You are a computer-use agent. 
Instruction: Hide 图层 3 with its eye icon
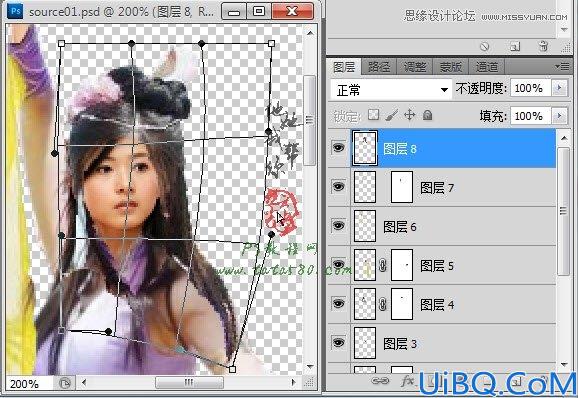pyautogui.click(x=338, y=343)
